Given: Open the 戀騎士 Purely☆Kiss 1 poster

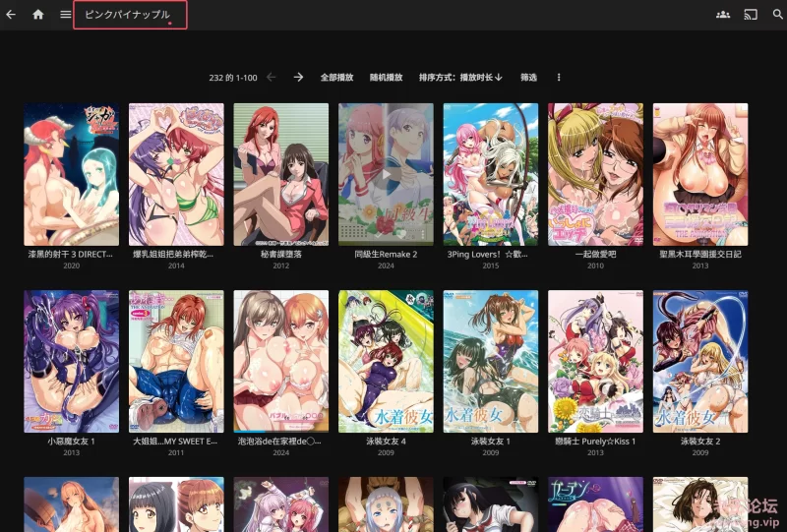Looking at the screenshot, I should [595, 361].
